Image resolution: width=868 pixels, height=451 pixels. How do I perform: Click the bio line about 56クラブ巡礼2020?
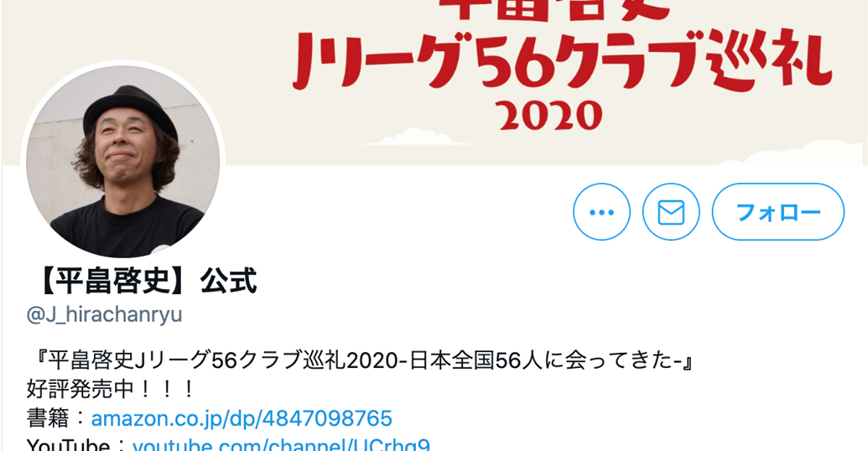pos(361,360)
